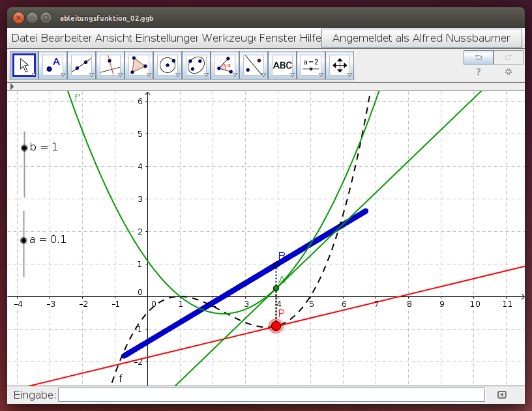Screen dimensions: 532x411
Task: Expand the Polygon tool dropdown triangle
Action: [149, 75]
